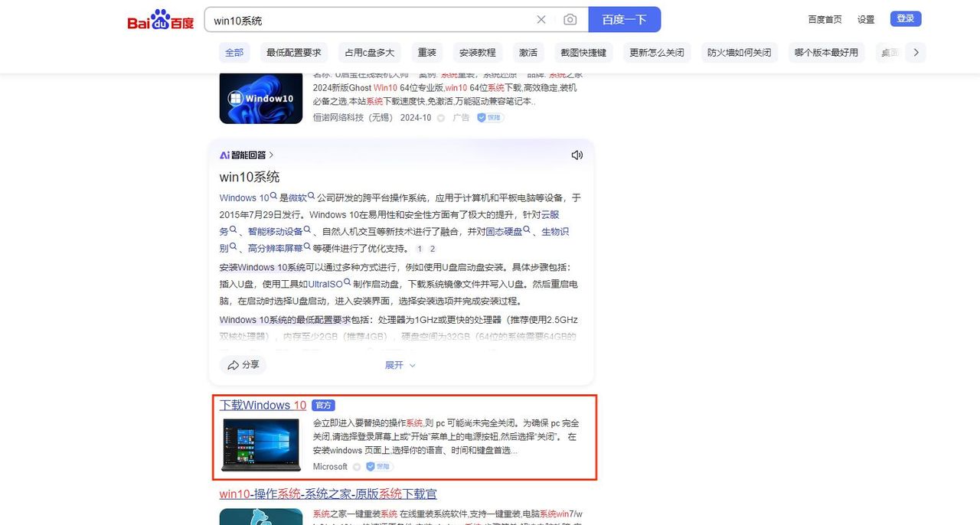Viewport: 980px width, 525px height.
Task: Clear the search box with the X icon
Action: click(541, 20)
